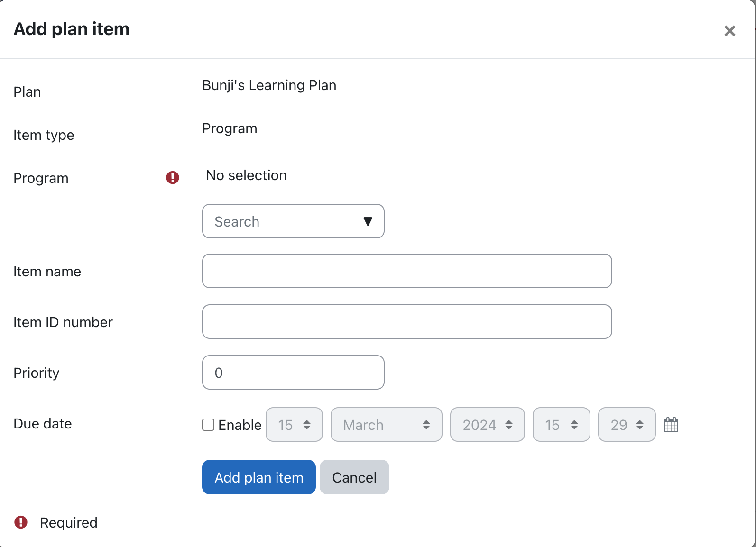Open the Program search dropdown arrow

(x=368, y=221)
